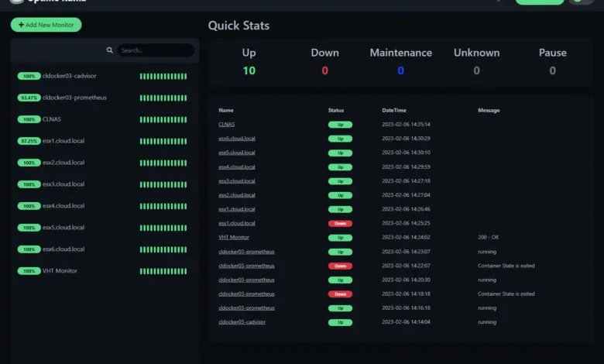Click heartbeat bar for cldocker03-cadvisor
The height and width of the screenshot is (364, 604).
coord(163,76)
